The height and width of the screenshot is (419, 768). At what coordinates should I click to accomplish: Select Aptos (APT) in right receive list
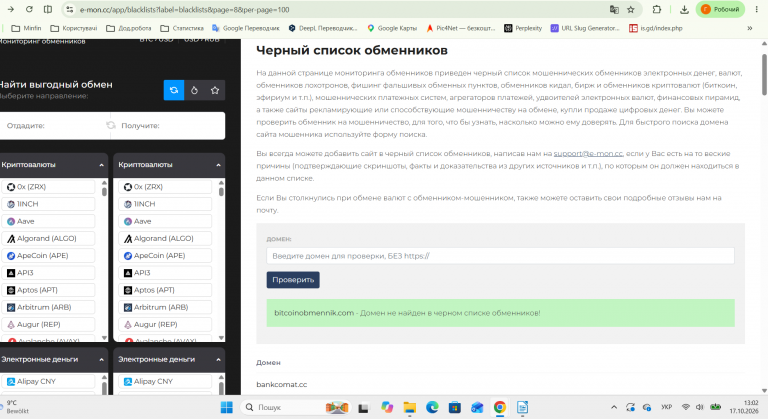[165, 290]
